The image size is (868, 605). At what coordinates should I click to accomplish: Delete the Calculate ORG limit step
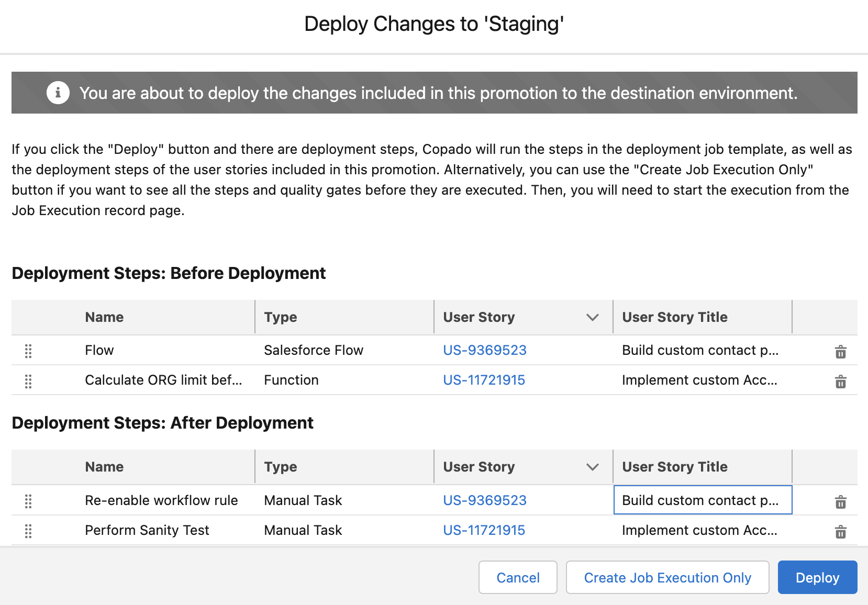[x=840, y=382]
